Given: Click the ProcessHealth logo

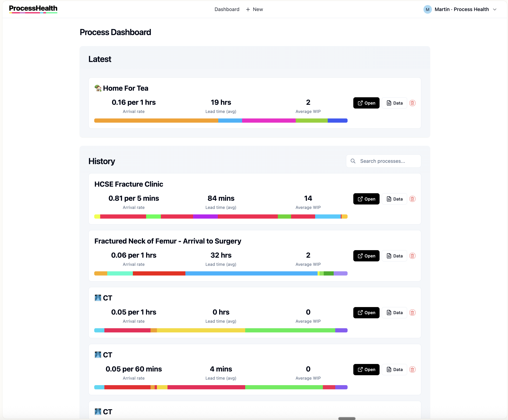Looking at the screenshot, I should point(33,9).
